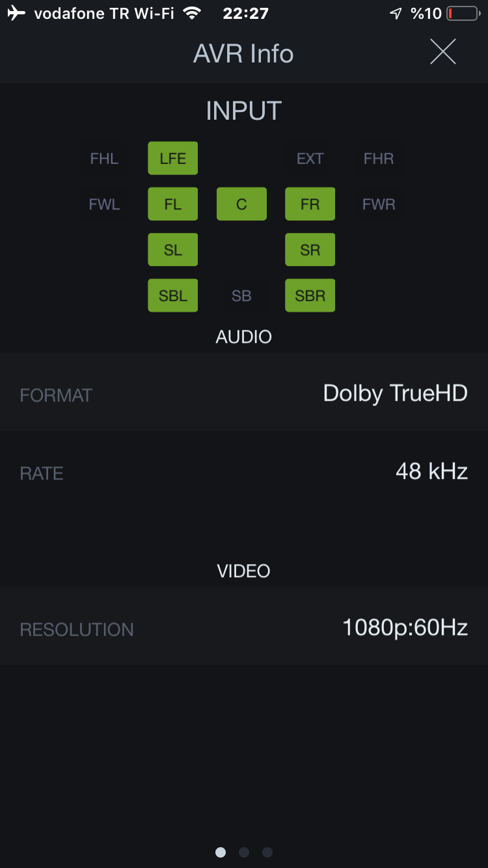Tap the inactive FHL channel indicator
Viewport: 488px width, 868px height.
click(104, 158)
